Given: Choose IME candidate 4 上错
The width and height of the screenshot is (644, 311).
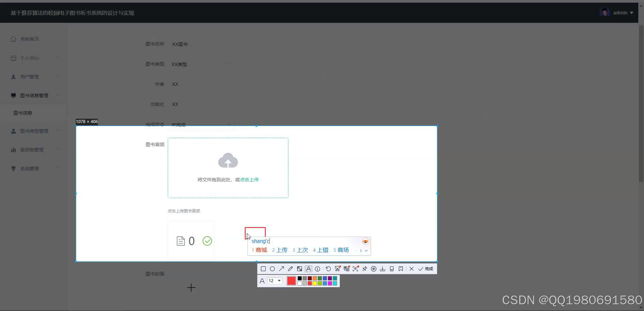Looking at the screenshot, I should pyautogui.click(x=321, y=250).
